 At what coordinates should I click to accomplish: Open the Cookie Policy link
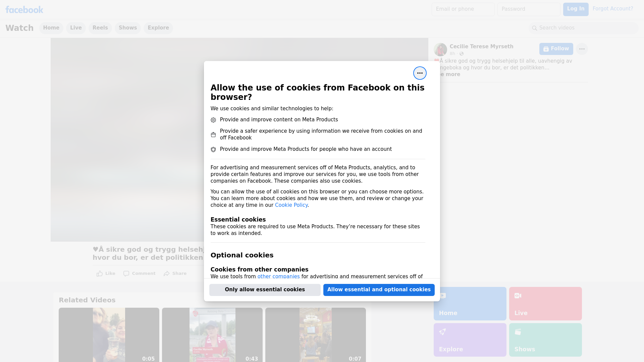point(291,205)
